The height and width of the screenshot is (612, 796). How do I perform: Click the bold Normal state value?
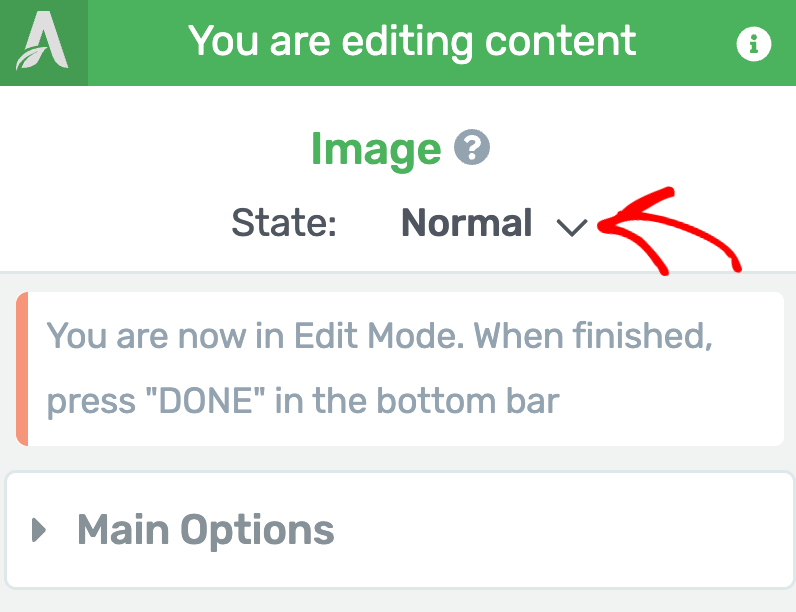(x=467, y=223)
